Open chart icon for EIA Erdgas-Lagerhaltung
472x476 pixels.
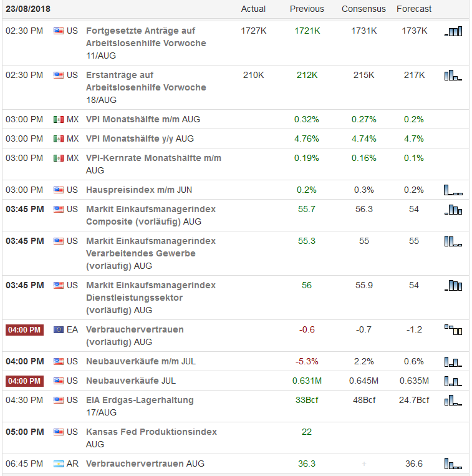click(453, 400)
